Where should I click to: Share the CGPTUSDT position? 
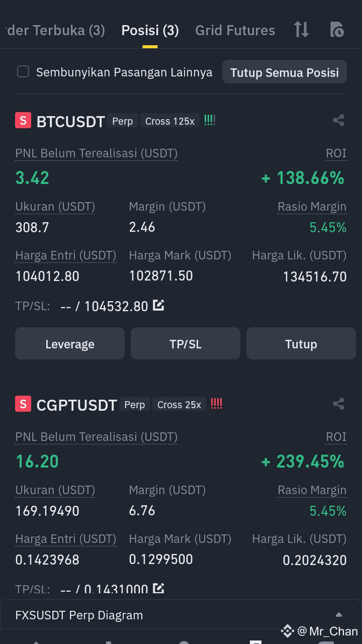coord(338,404)
